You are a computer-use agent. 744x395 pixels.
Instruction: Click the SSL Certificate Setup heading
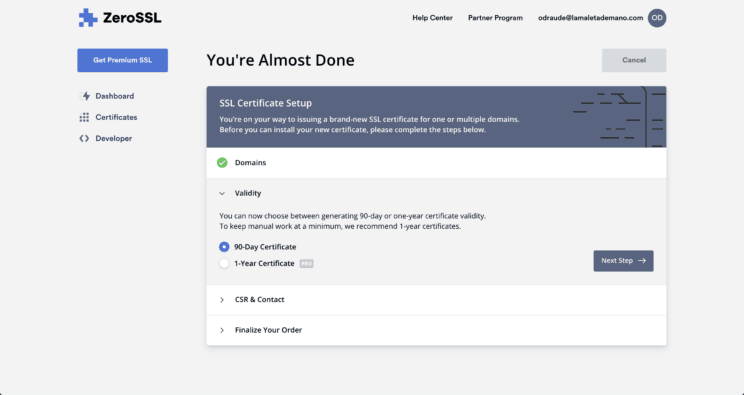click(265, 103)
